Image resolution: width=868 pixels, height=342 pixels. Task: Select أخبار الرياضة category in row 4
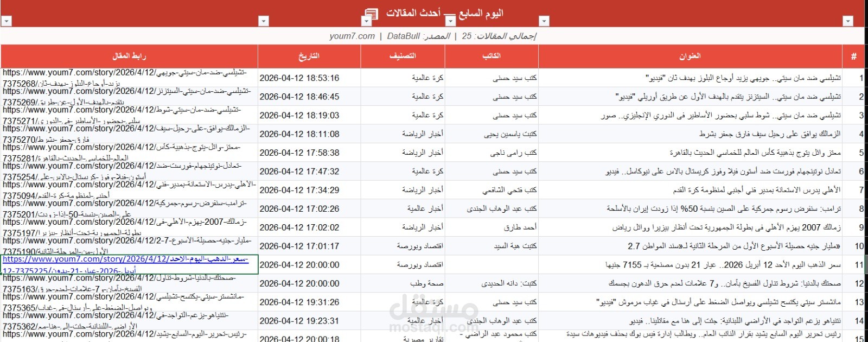click(x=403, y=134)
